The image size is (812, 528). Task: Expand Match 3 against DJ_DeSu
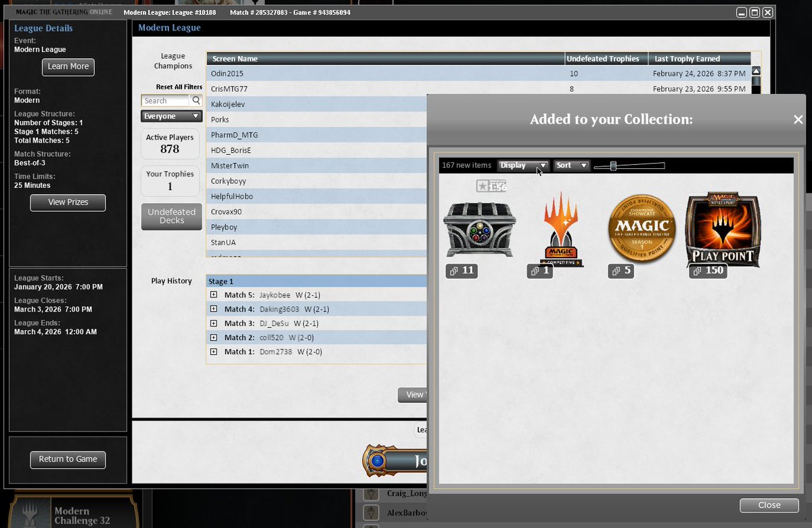pos(214,323)
